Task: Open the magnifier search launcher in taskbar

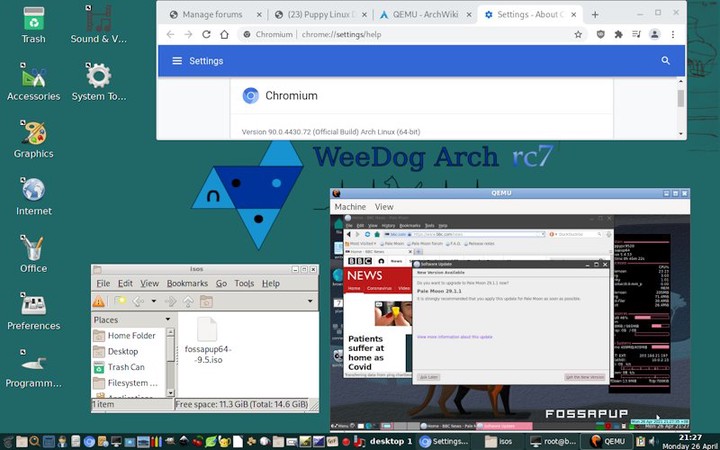Action: coord(34,442)
